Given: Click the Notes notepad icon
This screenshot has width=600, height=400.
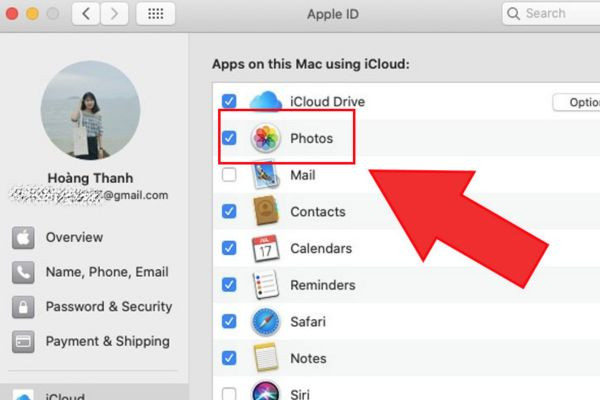Looking at the screenshot, I should (266, 358).
